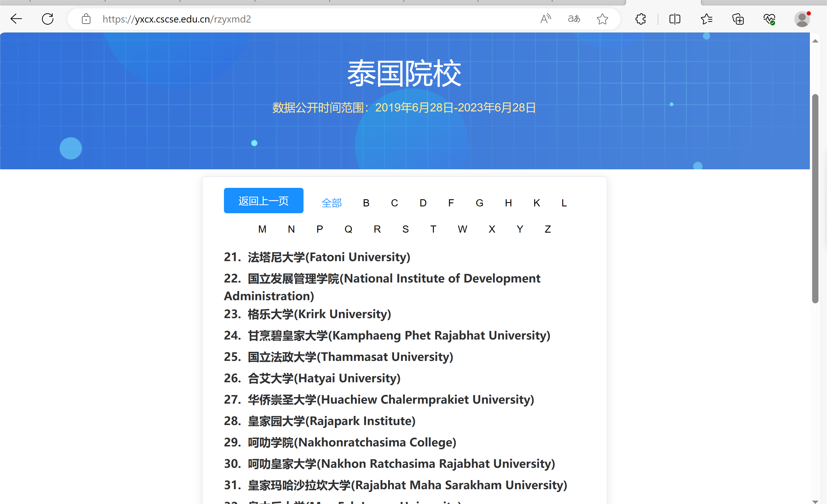Filter schools by letter Q

(x=348, y=229)
